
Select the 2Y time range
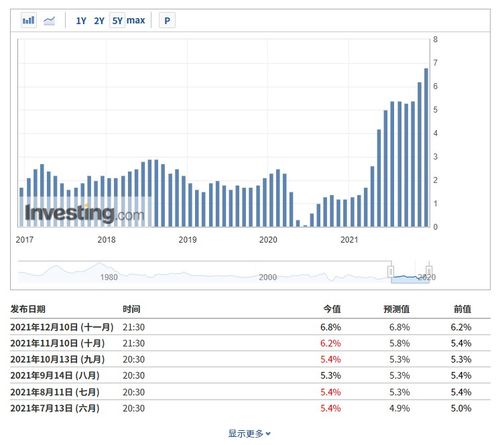pos(99,21)
